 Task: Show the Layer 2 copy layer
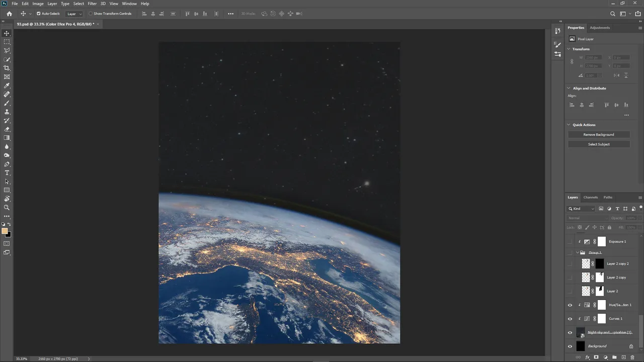pyautogui.click(x=570, y=278)
